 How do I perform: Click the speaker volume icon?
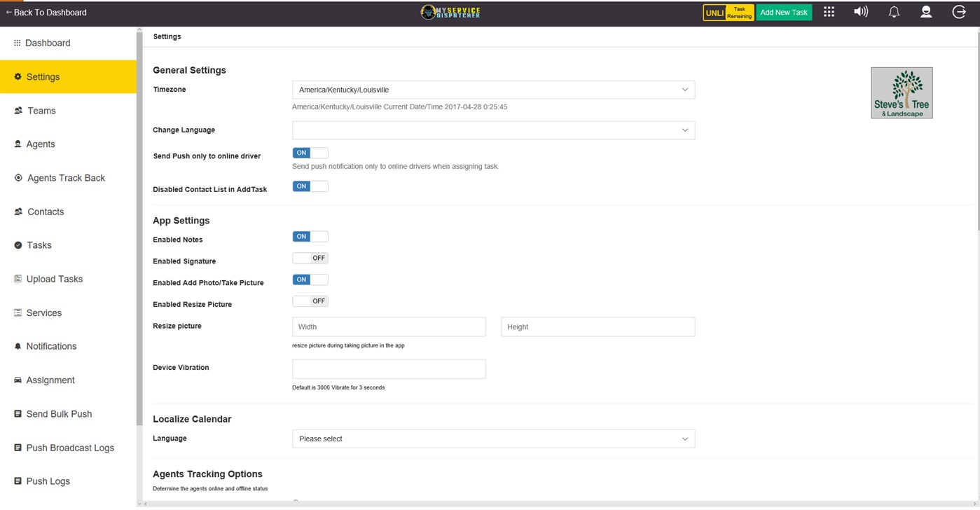(x=861, y=12)
